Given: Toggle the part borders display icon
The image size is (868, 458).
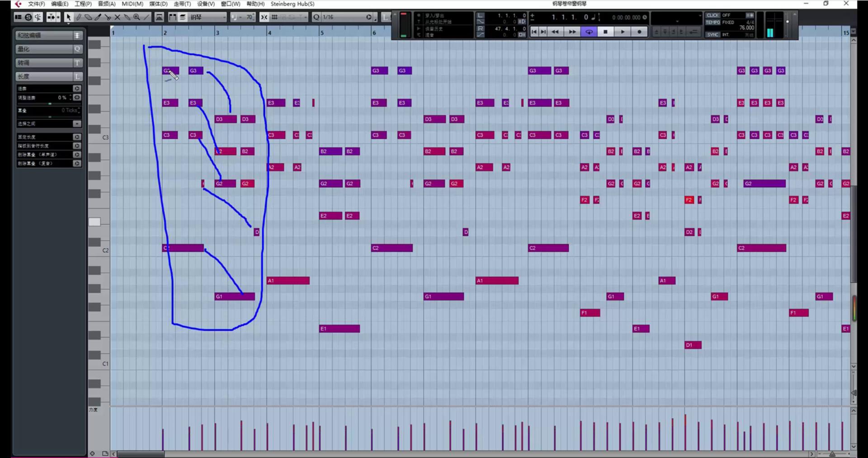Looking at the screenshot, I should [x=173, y=17].
